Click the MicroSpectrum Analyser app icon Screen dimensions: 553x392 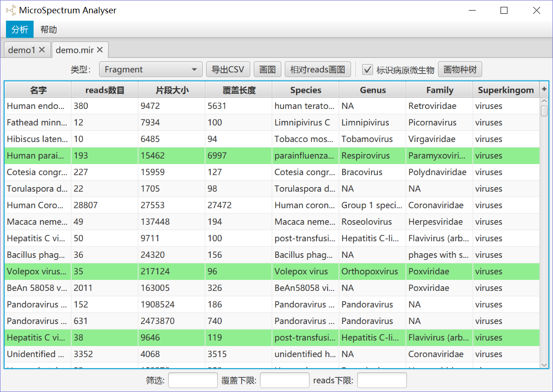tap(11, 10)
